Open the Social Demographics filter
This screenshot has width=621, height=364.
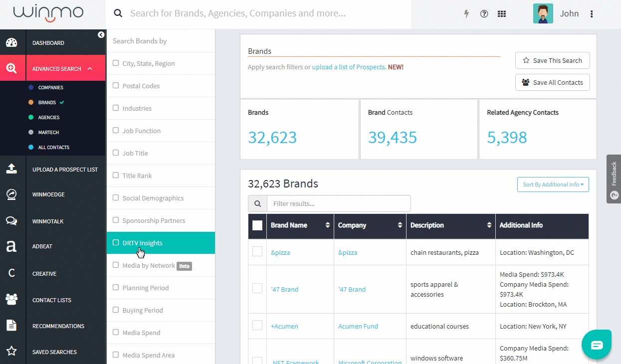[x=161, y=198]
